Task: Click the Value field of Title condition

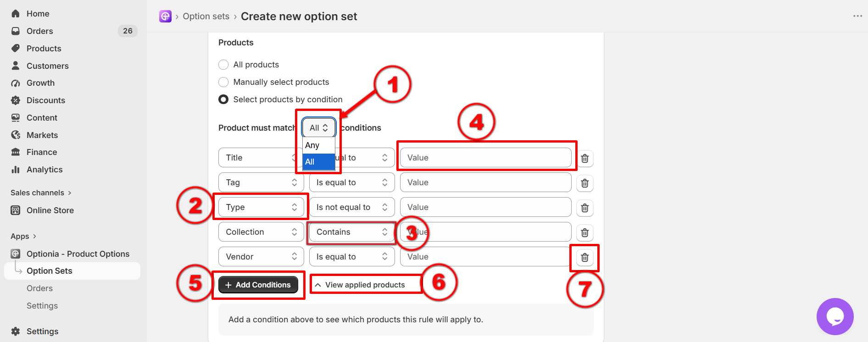Action: (x=485, y=158)
